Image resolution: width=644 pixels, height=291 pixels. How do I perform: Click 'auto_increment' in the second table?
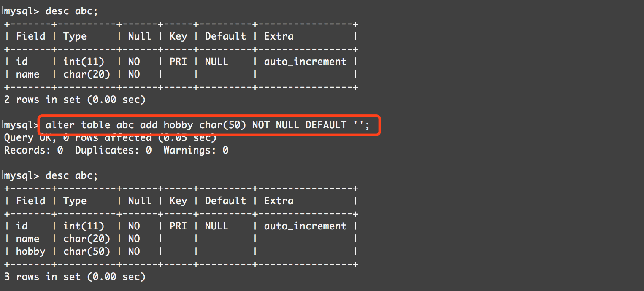tap(305, 226)
